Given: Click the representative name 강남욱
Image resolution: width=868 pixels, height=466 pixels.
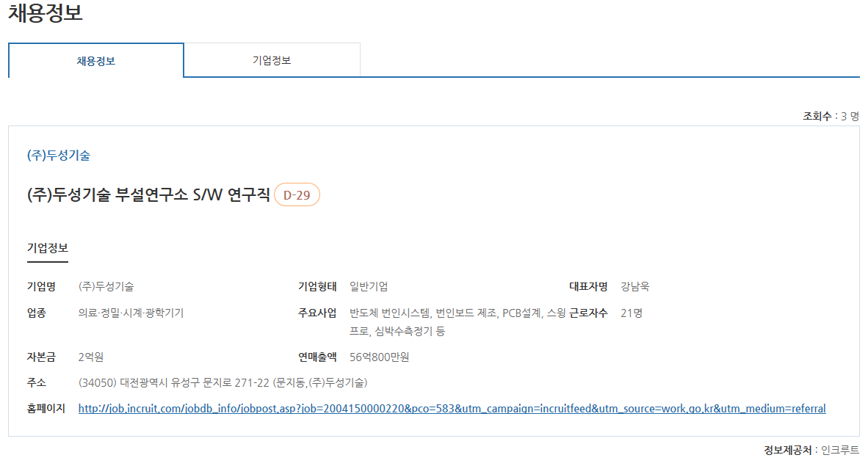Looking at the screenshot, I should pos(635,287).
